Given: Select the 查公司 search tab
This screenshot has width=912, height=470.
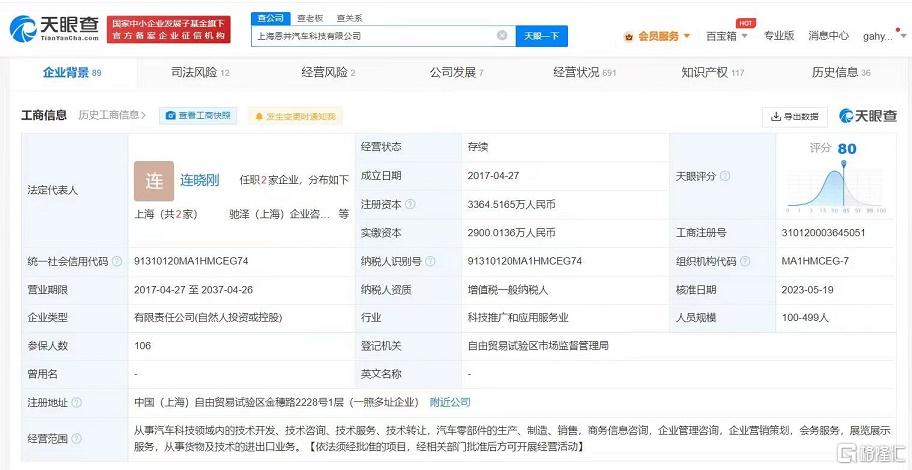Looking at the screenshot, I should (x=270, y=18).
